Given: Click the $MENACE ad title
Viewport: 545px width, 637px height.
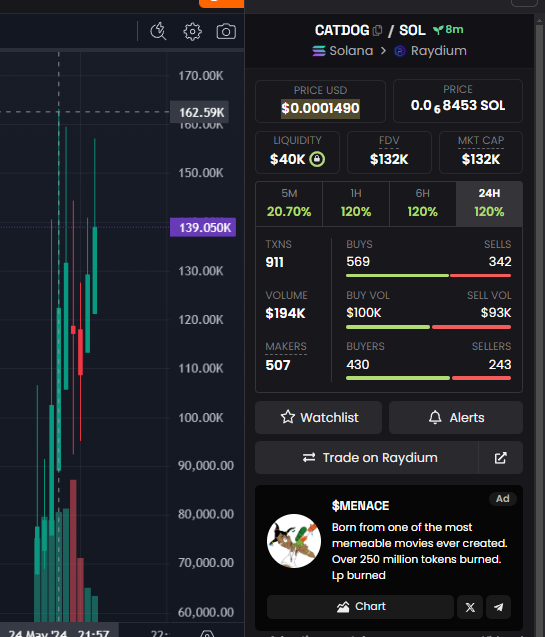Looking at the screenshot, I should click(x=361, y=506).
